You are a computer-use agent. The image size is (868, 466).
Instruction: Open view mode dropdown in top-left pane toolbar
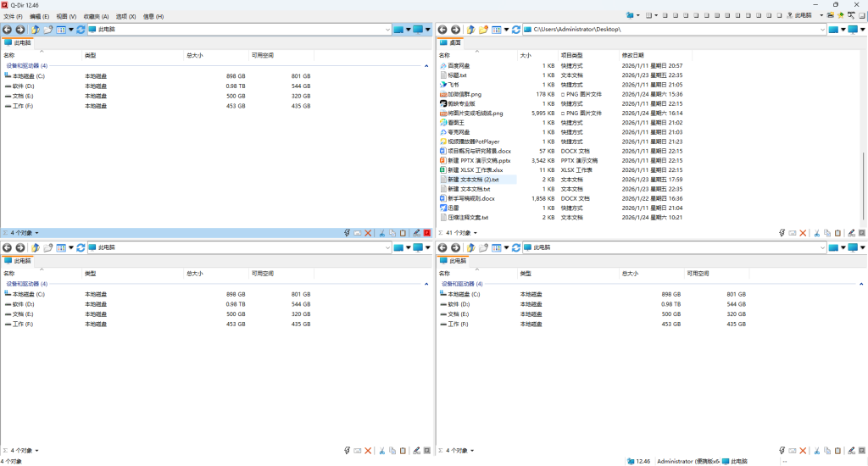tap(71, 30)
